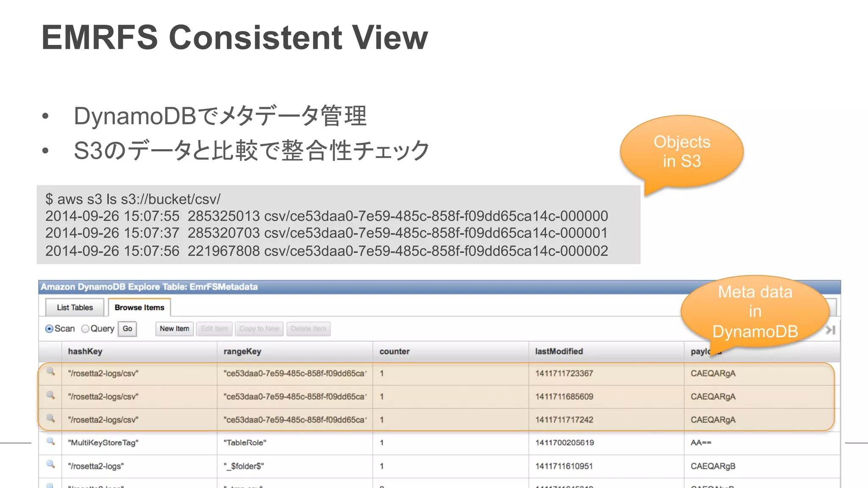Click the aws s3 ls command line

(x=133, y=199)
